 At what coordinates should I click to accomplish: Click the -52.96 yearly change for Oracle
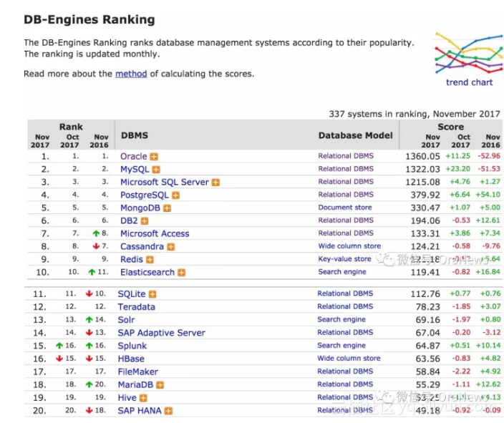tap(489, 156)
